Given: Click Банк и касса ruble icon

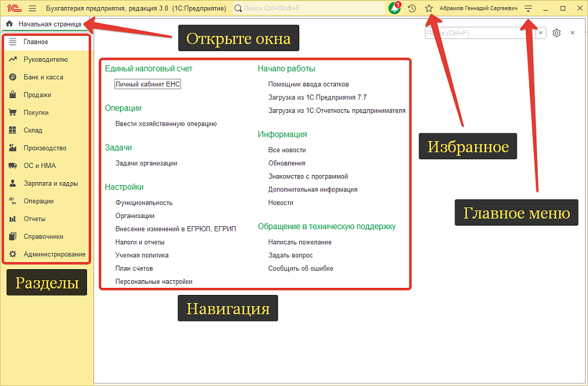Looking at the screenshot, I should pos(13,77).
